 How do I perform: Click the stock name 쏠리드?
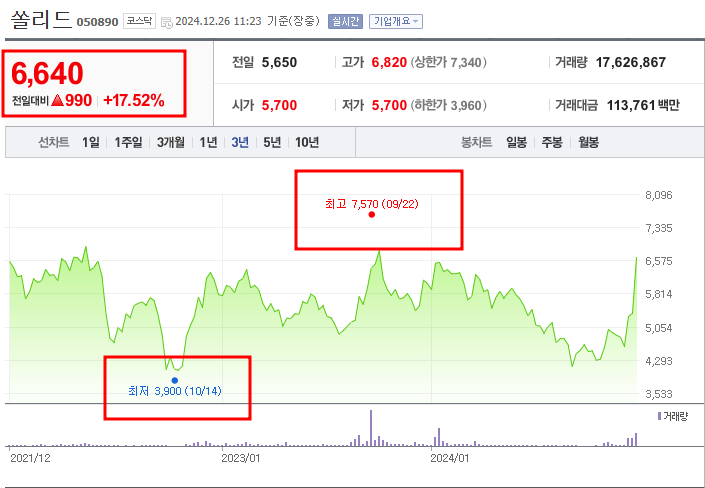pyautogui.click(x=41, y=20)
